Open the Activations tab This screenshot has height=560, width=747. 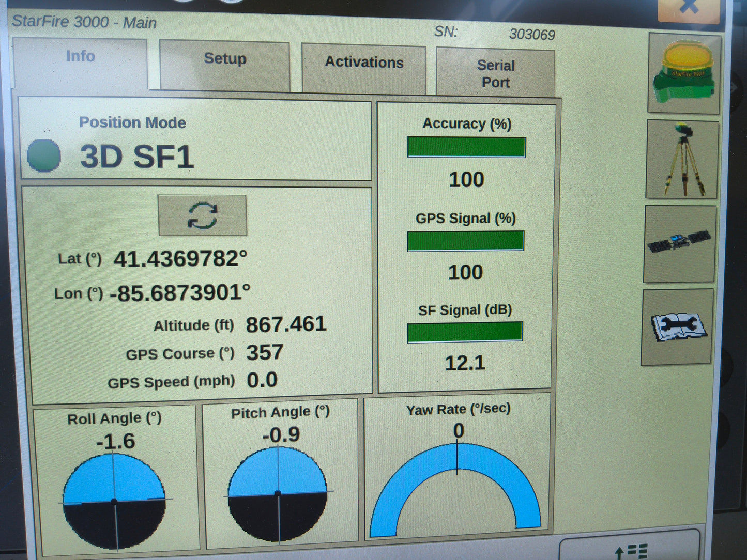pos(364,69)
